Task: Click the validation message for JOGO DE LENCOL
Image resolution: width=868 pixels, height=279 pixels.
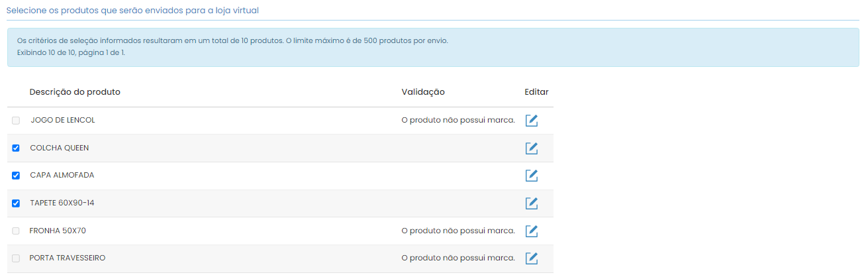Action: point(458,120)
